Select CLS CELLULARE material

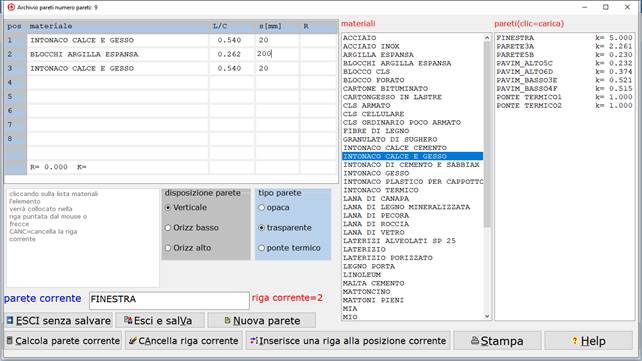pos(412,114)
